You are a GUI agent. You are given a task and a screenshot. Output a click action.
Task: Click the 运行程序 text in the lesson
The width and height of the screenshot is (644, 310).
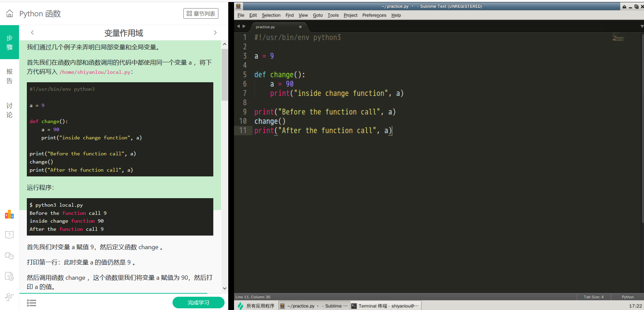[40, 188]
